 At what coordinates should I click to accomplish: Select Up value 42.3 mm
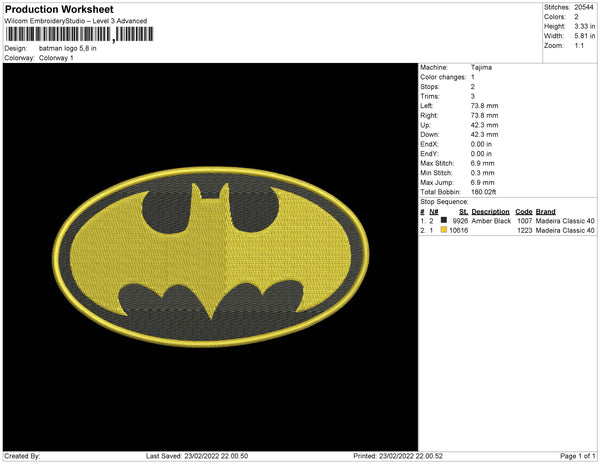[484, 125]
